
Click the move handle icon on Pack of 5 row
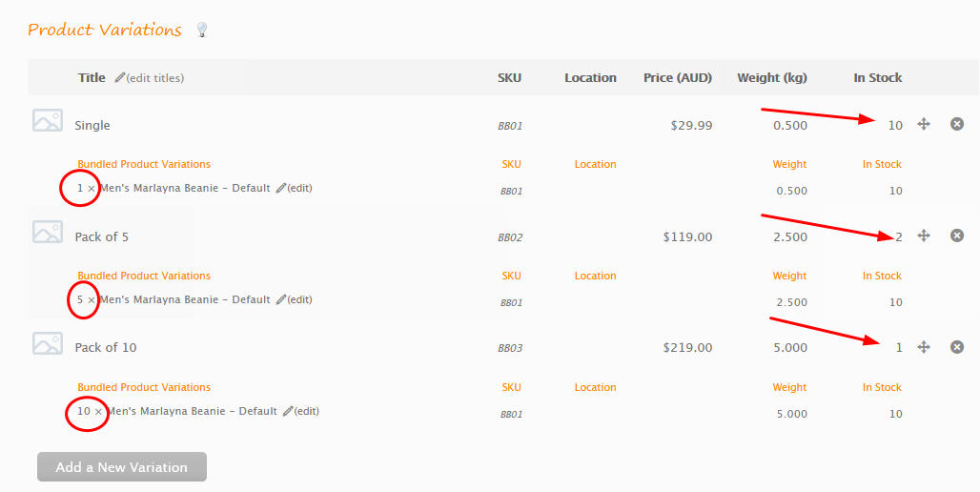[924, 236]
